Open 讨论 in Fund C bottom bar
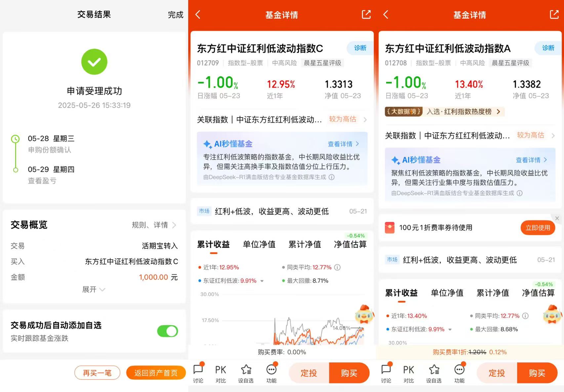Screen dimensions: 564x392 [x=198, y=373]
